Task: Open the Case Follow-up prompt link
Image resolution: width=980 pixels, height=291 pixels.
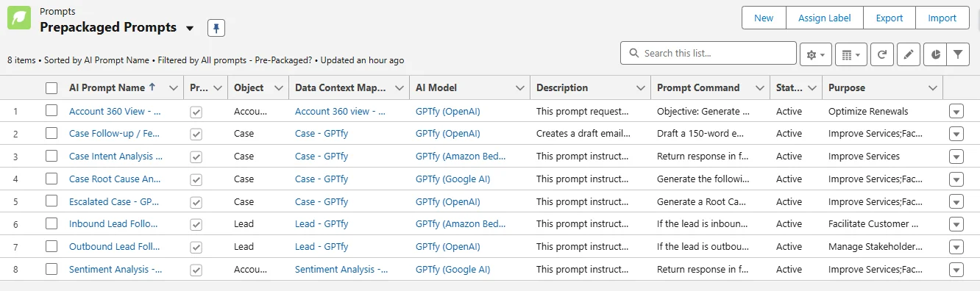Action: (115, 134)
